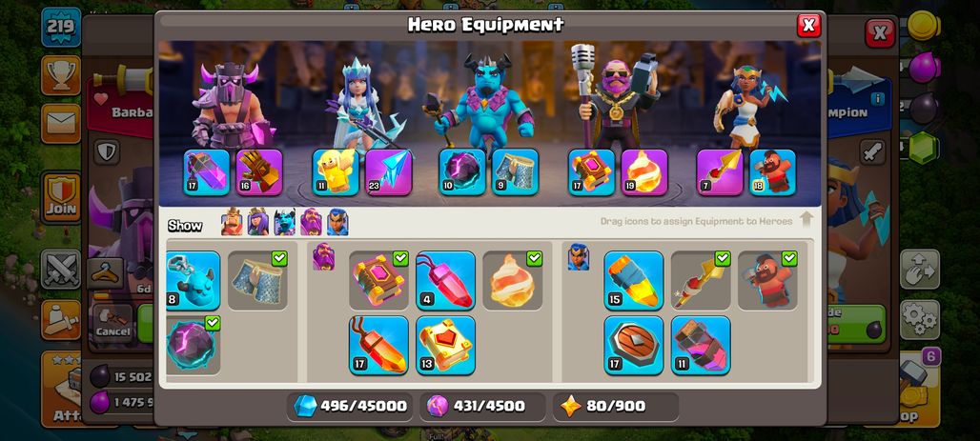
Task: Click the equipped Eternal Tome in inventory
Action: pos(378,280)
